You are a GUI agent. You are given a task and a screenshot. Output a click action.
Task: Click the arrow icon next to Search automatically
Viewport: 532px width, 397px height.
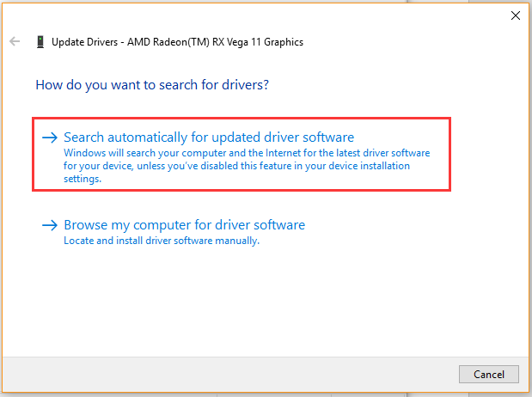point(50,137)
